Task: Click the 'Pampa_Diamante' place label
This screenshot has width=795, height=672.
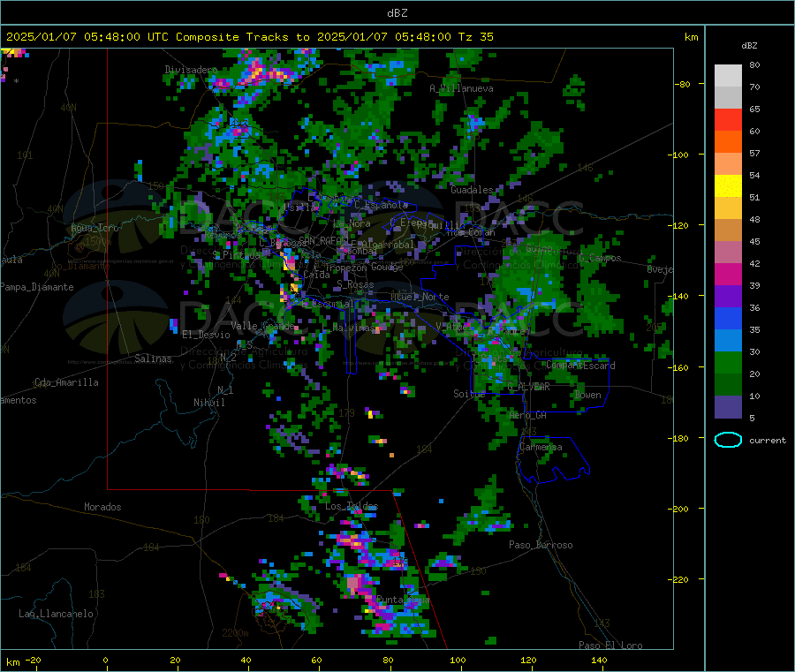Action: pyautogui.click(x=37, y=287)
